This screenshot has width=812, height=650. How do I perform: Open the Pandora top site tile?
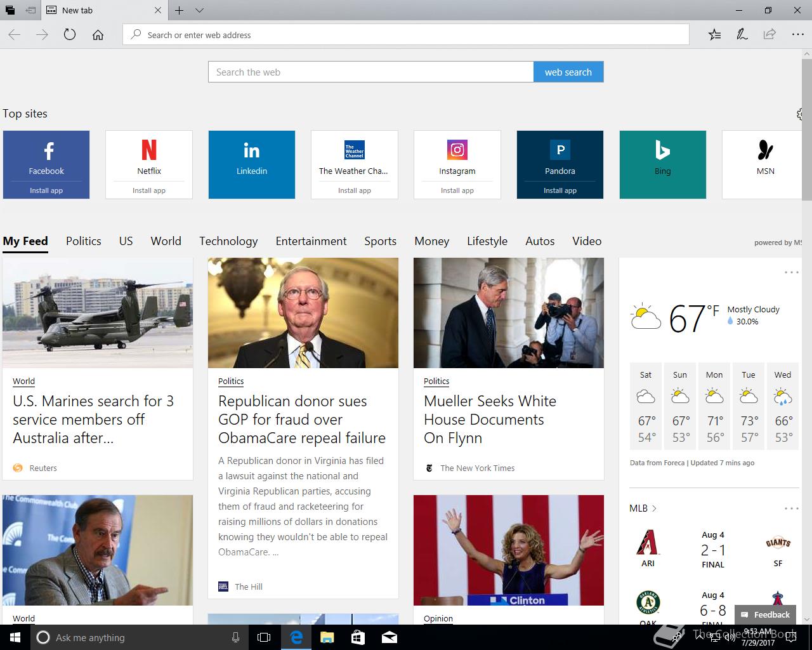tap(560, 164)
